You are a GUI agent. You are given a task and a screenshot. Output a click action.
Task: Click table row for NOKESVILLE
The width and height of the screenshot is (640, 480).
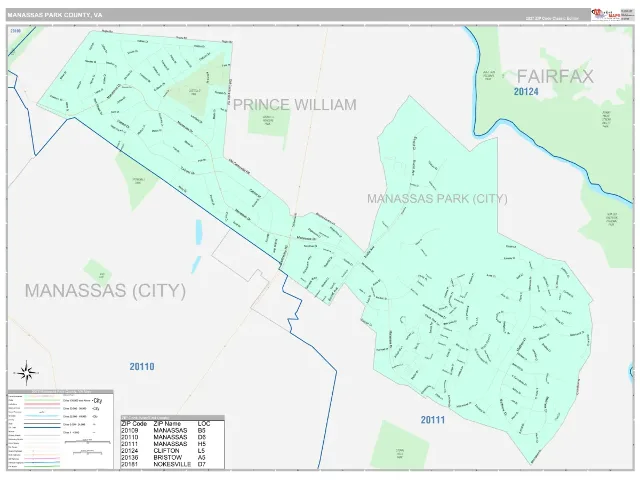click(172, 464)
